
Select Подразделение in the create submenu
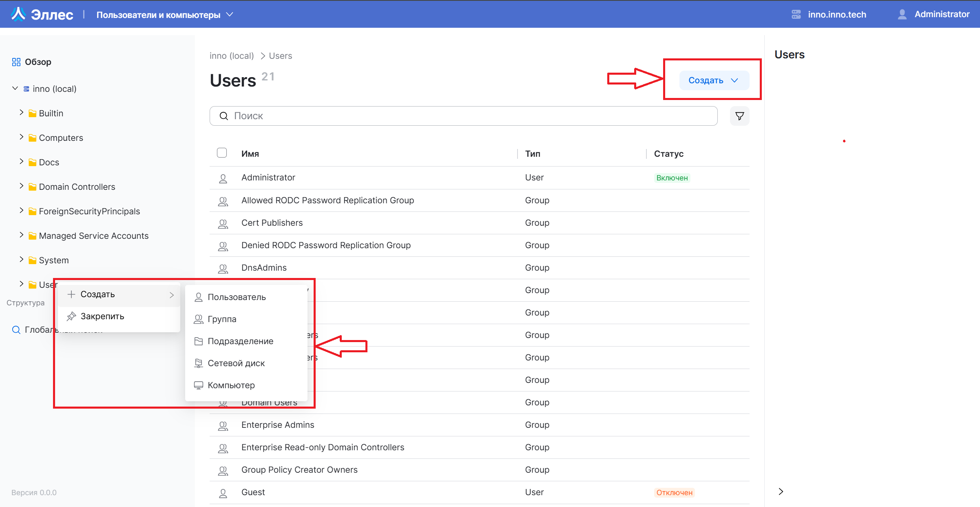240,341
